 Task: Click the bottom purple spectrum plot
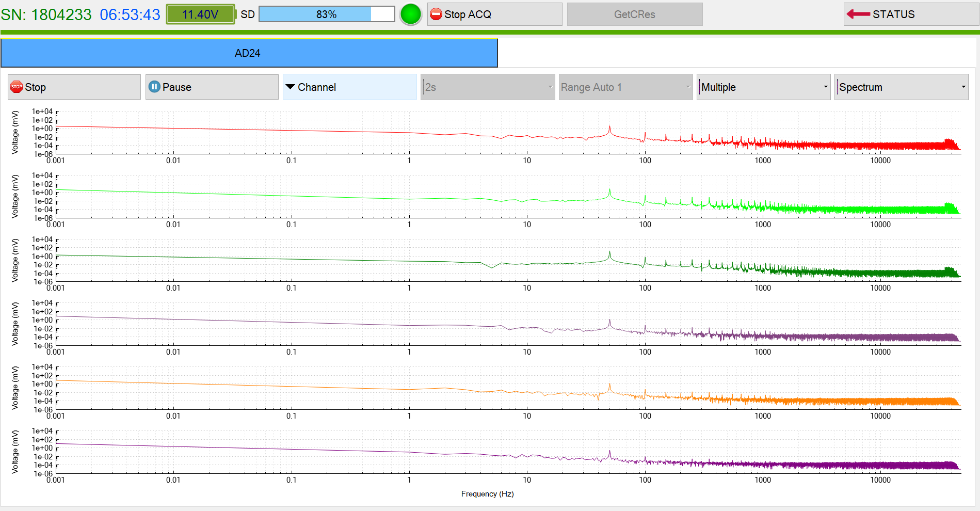[508, 452]
